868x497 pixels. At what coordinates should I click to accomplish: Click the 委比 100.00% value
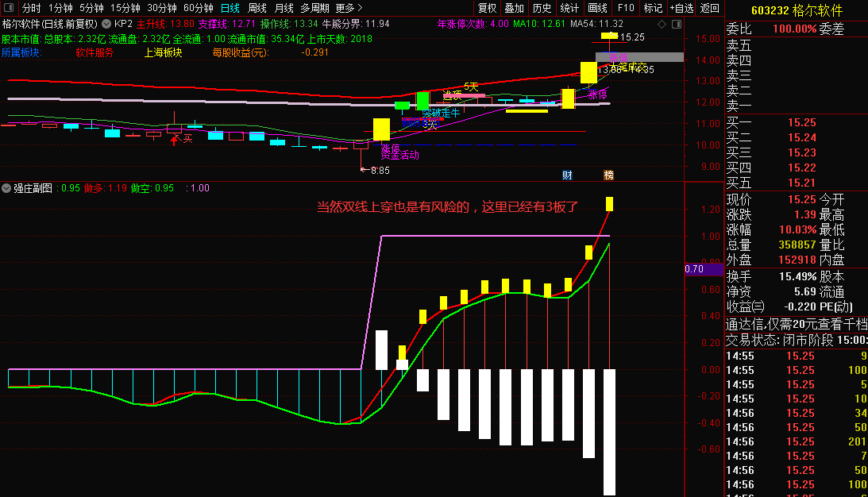(x=794, y=29)
